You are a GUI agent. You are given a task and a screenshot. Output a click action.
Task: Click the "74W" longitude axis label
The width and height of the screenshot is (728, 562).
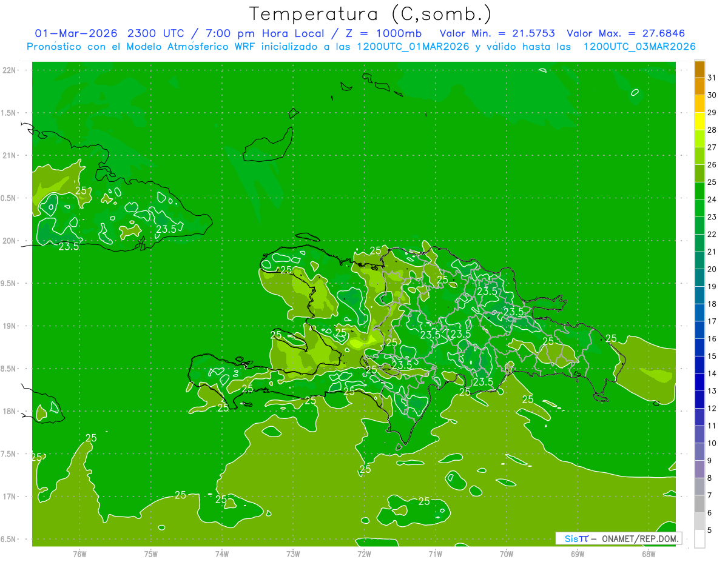click(x=222, y=554)
